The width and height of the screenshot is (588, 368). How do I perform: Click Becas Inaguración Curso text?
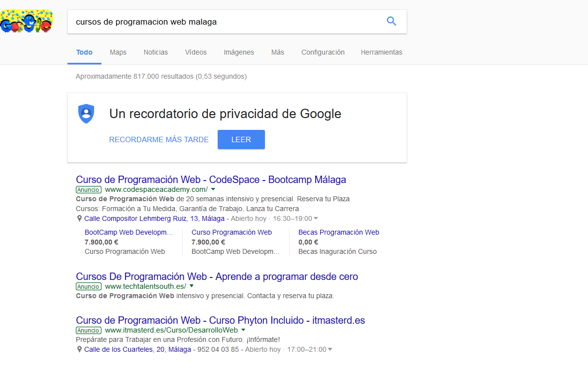[337, 251]
